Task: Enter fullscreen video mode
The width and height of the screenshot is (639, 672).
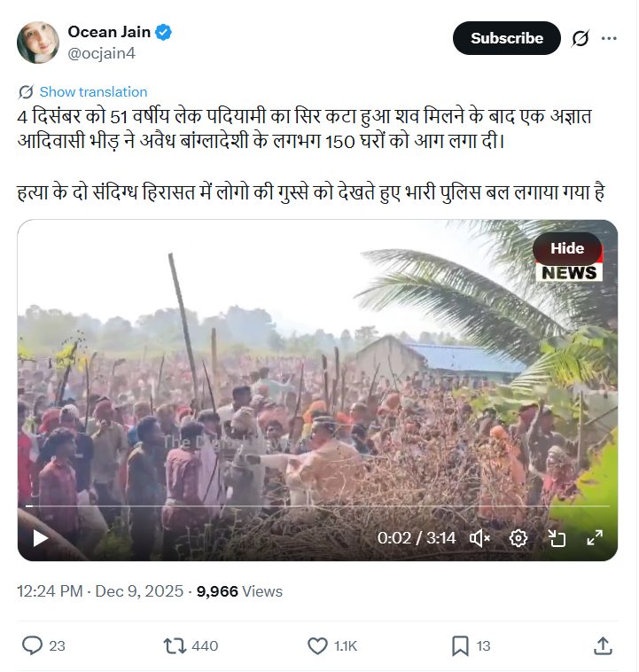Action: click(594, 538)
